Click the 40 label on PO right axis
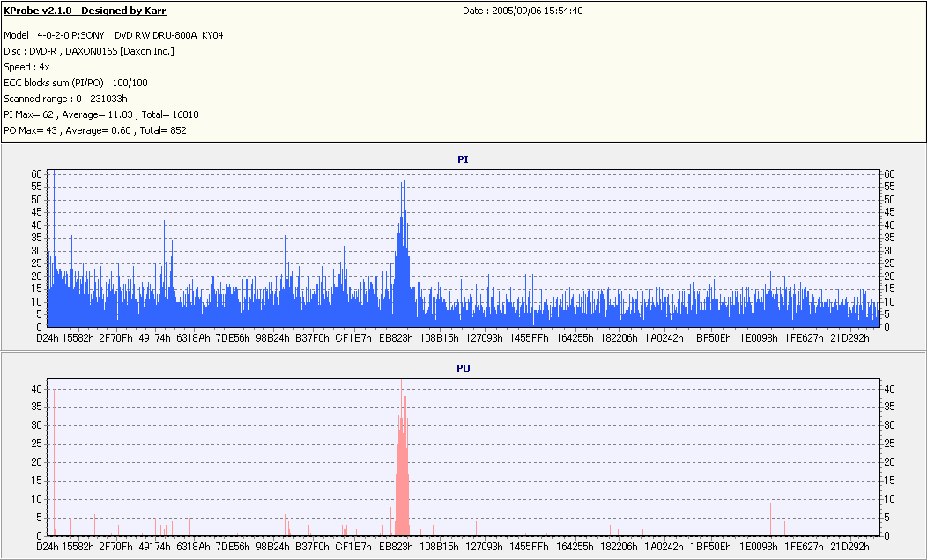927x560 pixels. [889, 388]
